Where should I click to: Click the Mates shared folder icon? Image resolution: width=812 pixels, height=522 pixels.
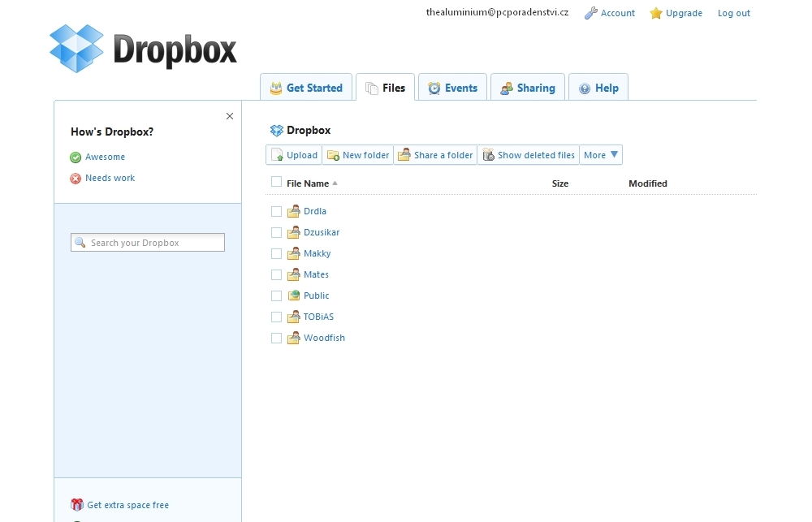tap(294, 274)
